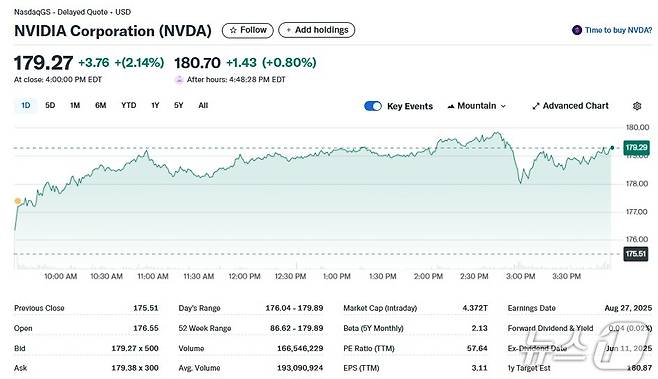Click the EPS (TTM) value 3.11
Image resolution: width=658 pixels, height=379 pixels.
pos(479,368)
